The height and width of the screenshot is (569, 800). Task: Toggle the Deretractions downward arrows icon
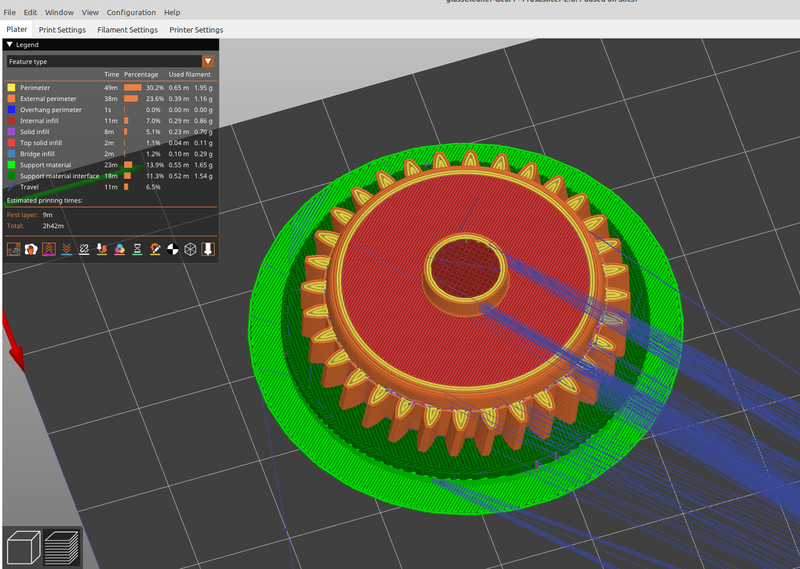pos(65,248)
